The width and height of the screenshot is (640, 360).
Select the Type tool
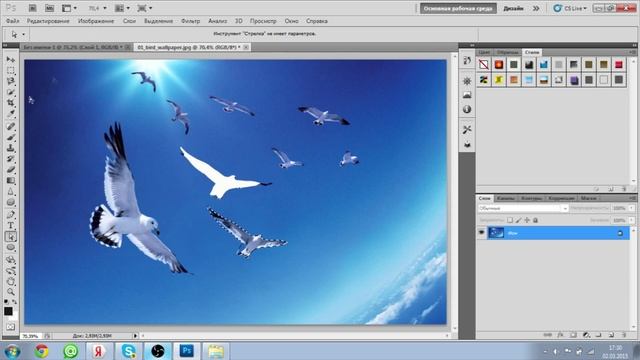(11, 225)
